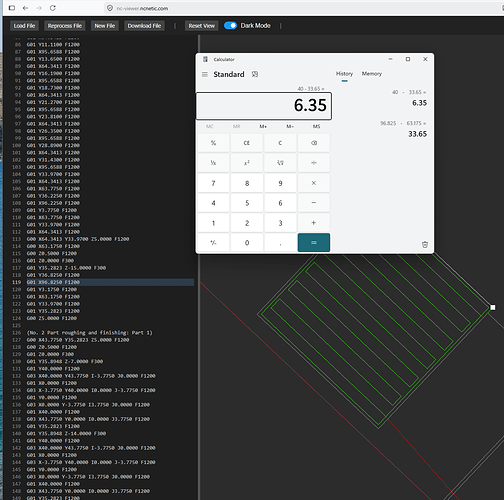Select G-code line 117 with Z-15.0000
The image size is (504, 500).
coord(66,268)
